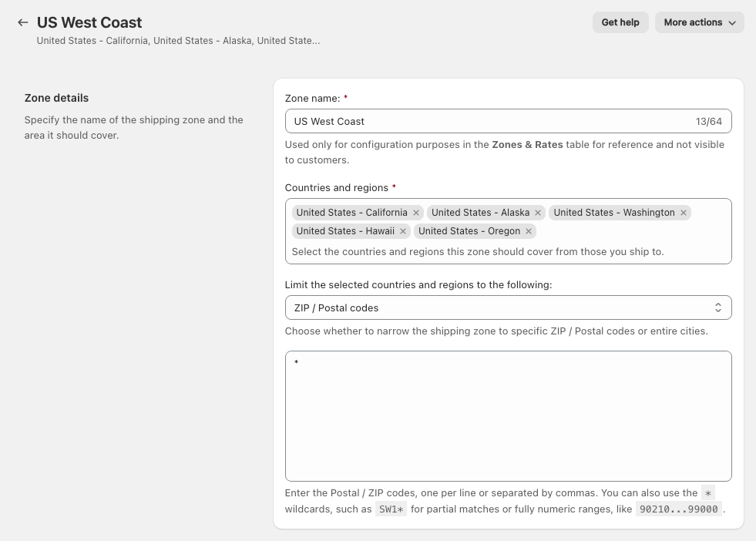Click the postal codes textarea containing asterisk
This screenshot has height=541, width=756.
point(507,416)
